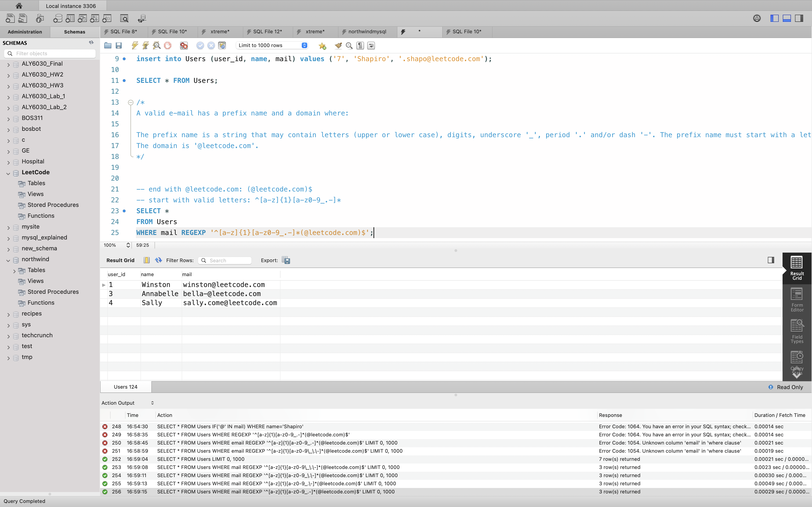Add query to favorites star icon

322,45
